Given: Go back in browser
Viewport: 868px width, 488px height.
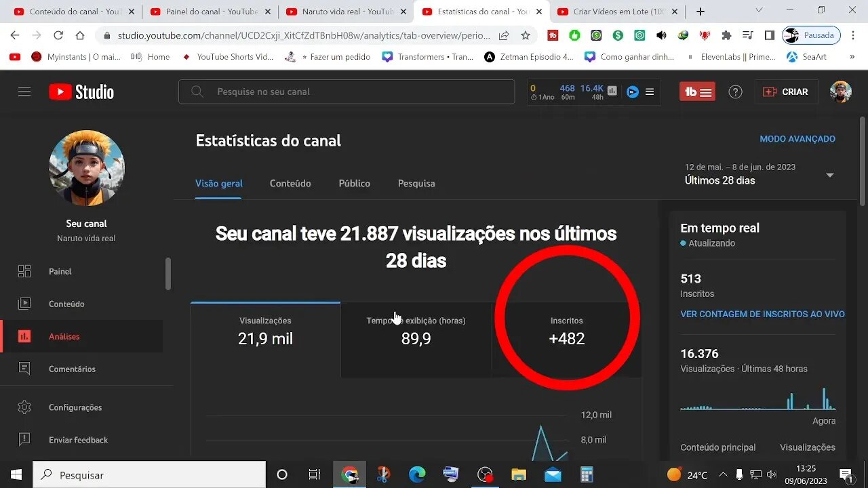Looking at the screenshot, I should 15,36.
